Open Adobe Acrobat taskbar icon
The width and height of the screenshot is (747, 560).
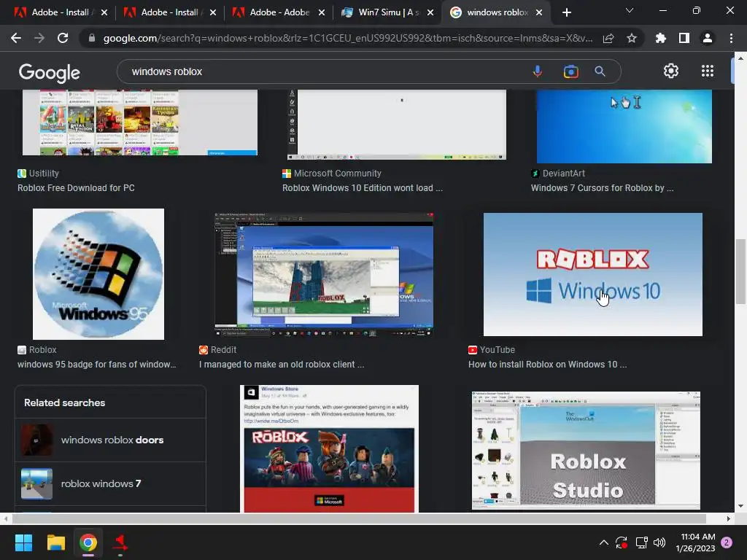click(120, 542)
